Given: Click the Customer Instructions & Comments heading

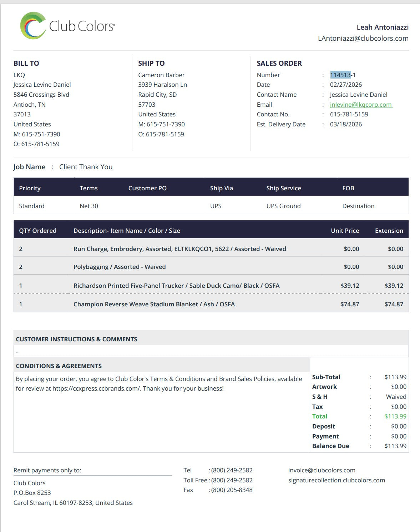Looking at the screenshot, I should (76, 339).
